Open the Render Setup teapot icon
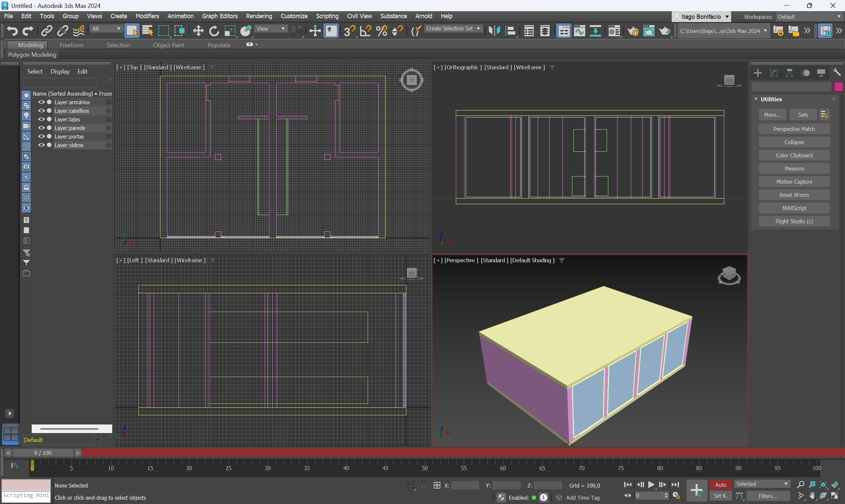This screenshot has height=504, width=845. (x=633, y=31)
